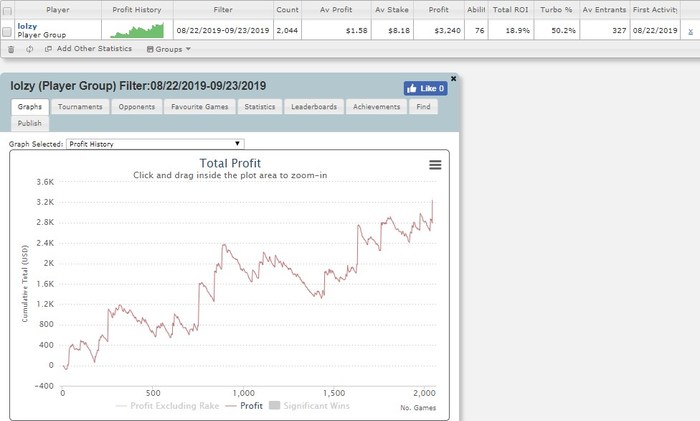Go to the Achievements tab
700x421 pixels.
(376, 107)
